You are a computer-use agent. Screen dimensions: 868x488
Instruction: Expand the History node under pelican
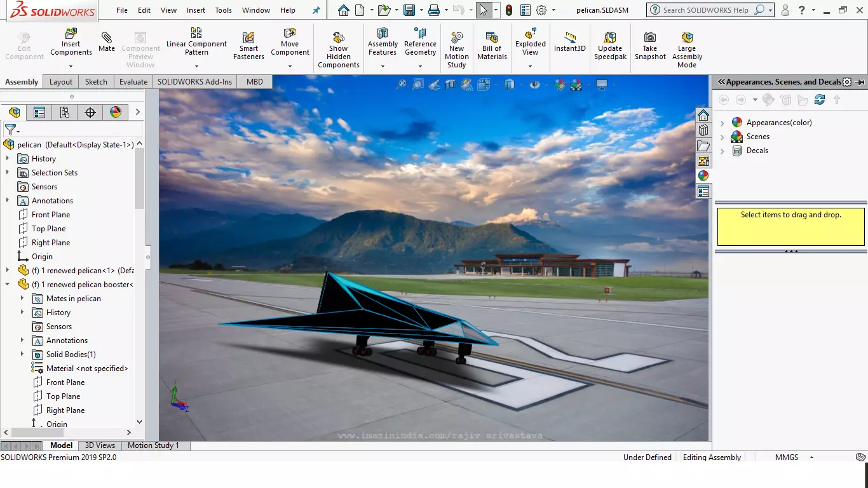pyautogui.click(x=8, y=159)
